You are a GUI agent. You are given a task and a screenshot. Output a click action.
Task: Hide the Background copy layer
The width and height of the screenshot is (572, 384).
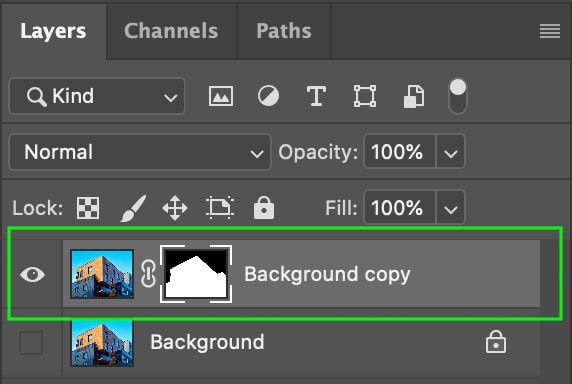tap(32, 274)
